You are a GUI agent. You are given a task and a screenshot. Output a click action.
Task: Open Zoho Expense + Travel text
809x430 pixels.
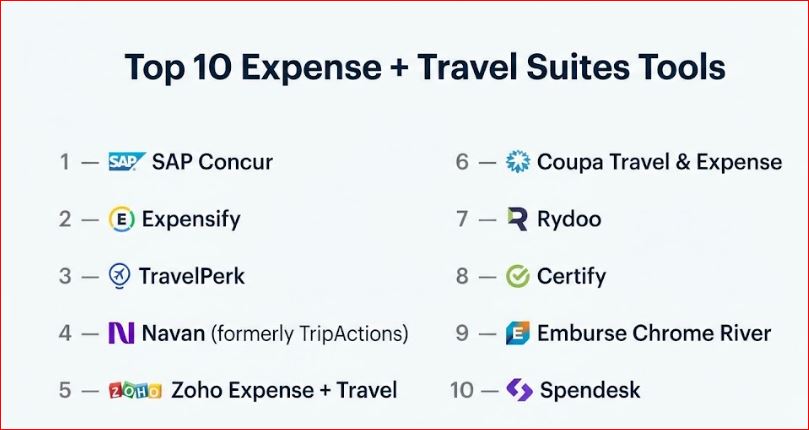pos(284,390)
